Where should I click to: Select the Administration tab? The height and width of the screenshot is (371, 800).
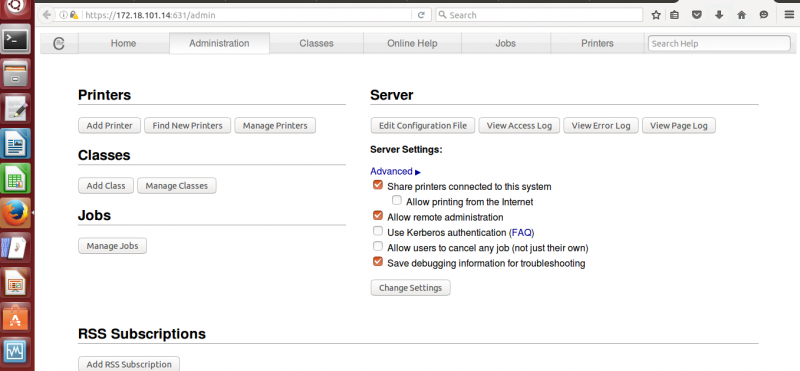(219, 43)
